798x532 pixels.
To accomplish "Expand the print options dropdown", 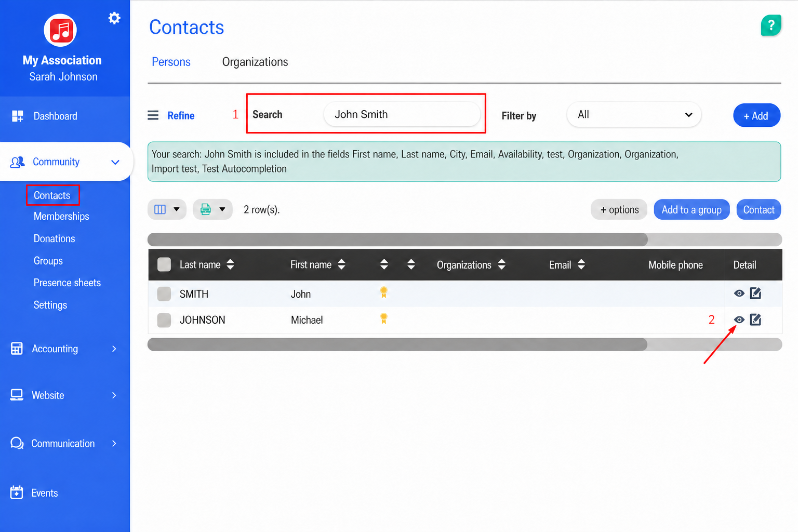I will [212, 209].
